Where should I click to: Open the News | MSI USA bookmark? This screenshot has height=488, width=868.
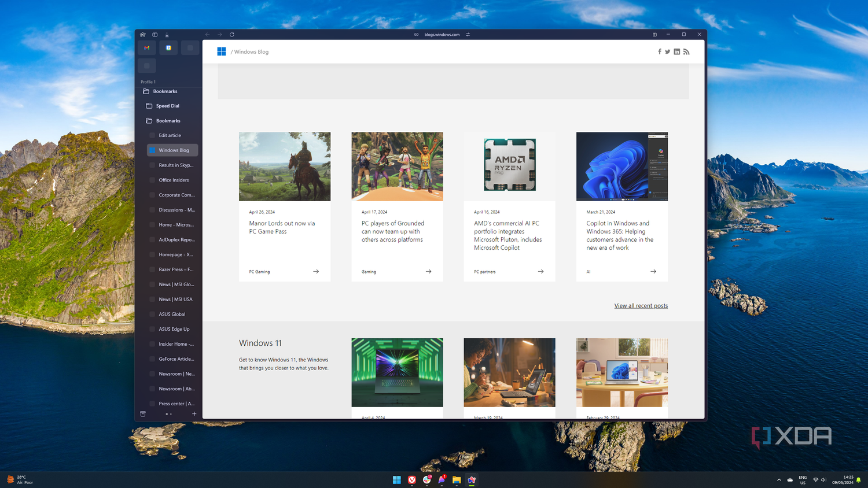(172, 300)
